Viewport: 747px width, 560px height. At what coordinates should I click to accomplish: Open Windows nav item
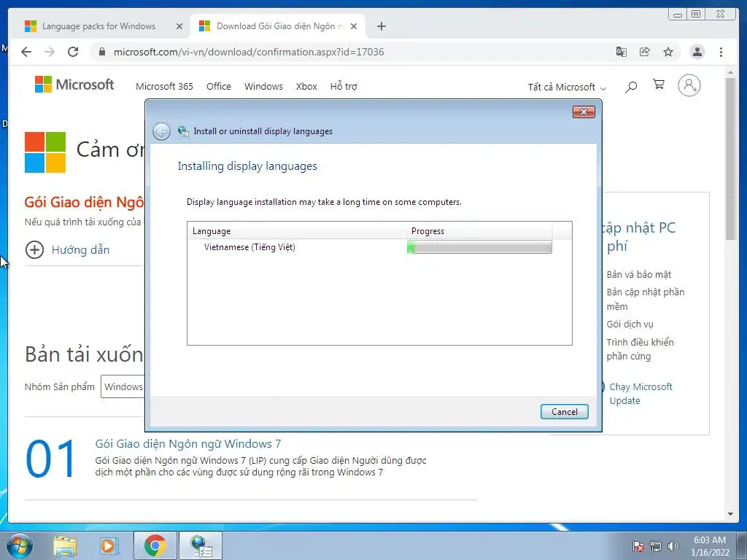pyautogui.click(x=263, y=86)
